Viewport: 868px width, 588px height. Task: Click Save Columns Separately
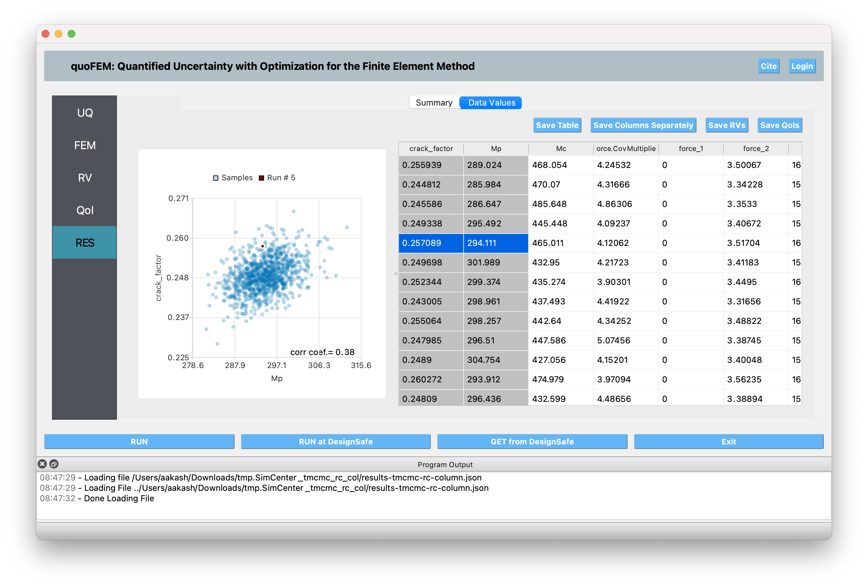(643, 125)
